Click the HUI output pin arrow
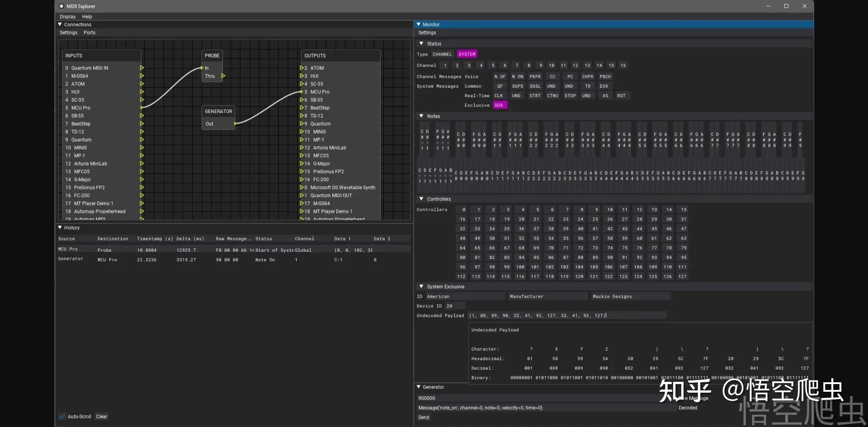 [302, 76]
